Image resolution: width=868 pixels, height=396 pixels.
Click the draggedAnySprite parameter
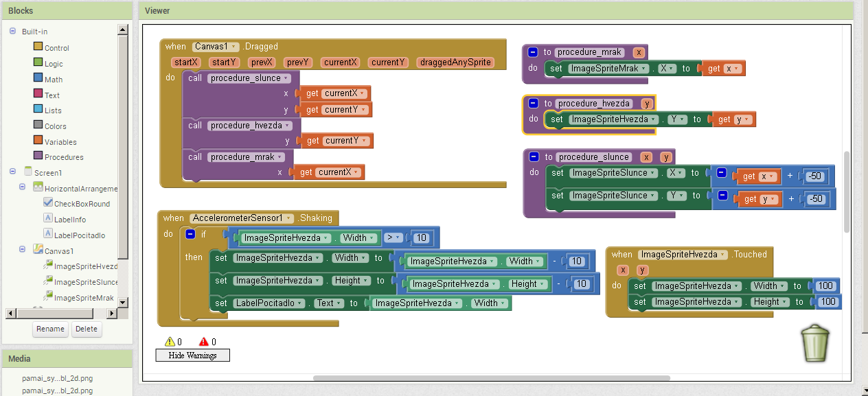(455, 62)
